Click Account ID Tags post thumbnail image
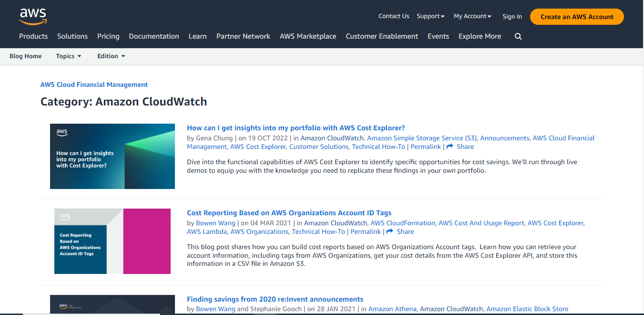The image size is (644, 315). 112,241
